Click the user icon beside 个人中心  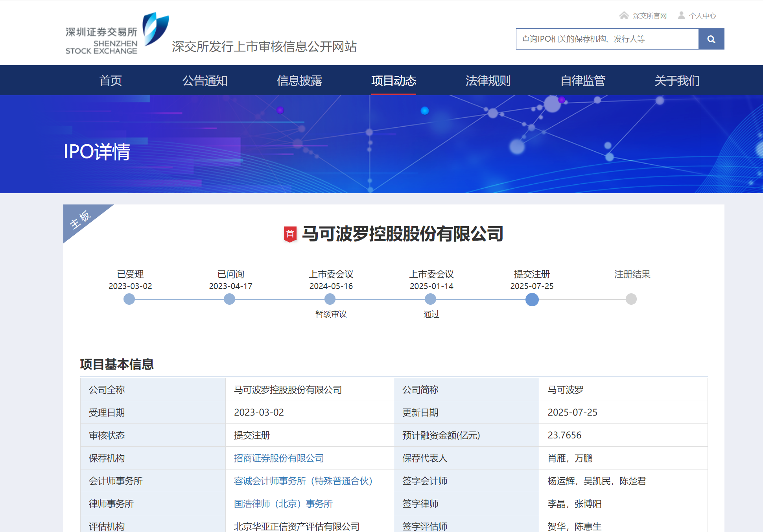tap(680, 15)
